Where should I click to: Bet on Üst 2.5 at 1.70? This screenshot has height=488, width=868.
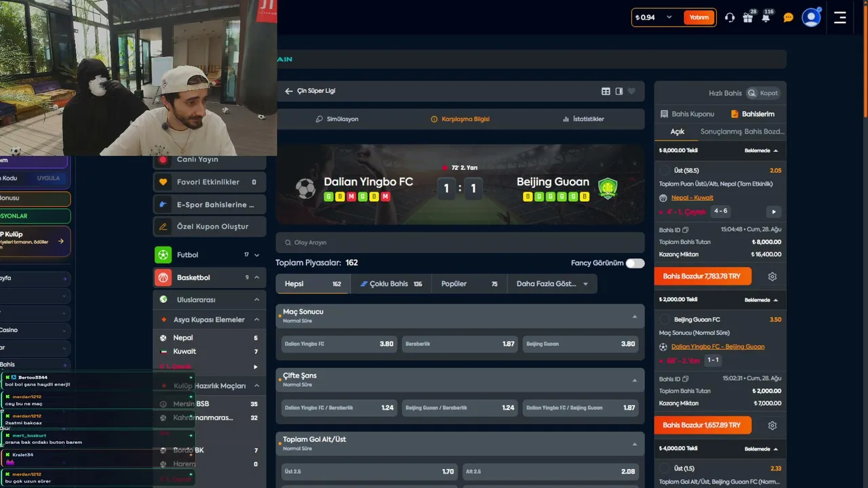pyautogui.click(x=370, y=472)
